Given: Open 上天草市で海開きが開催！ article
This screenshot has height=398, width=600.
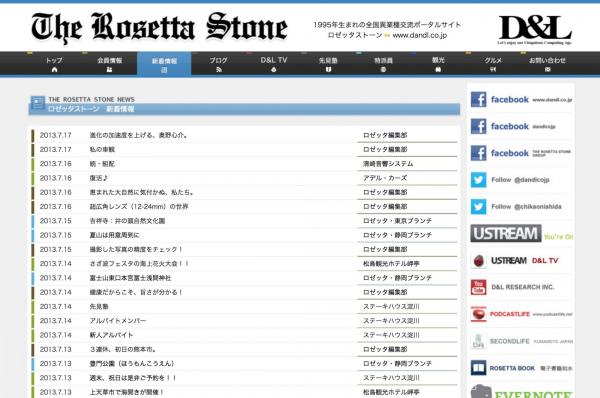Looking at the screenshot, I should [127, 392].
